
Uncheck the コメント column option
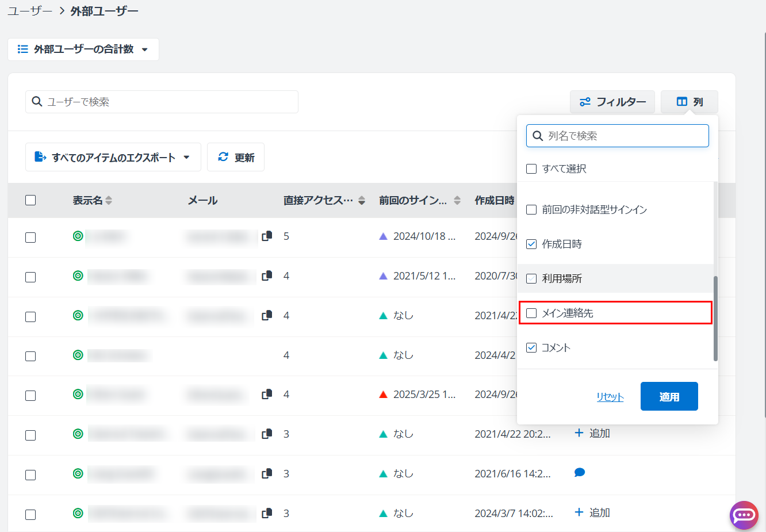click(531, 347)
